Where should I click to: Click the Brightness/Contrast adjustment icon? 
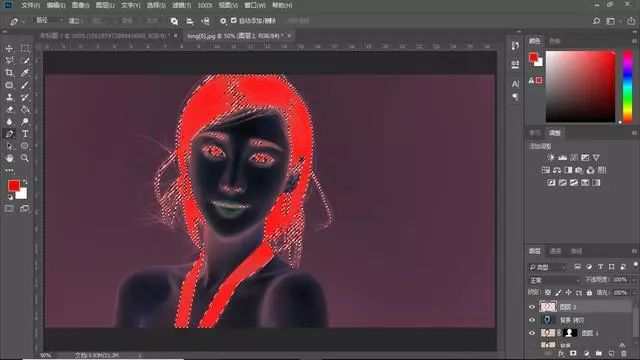coord(551,158)
